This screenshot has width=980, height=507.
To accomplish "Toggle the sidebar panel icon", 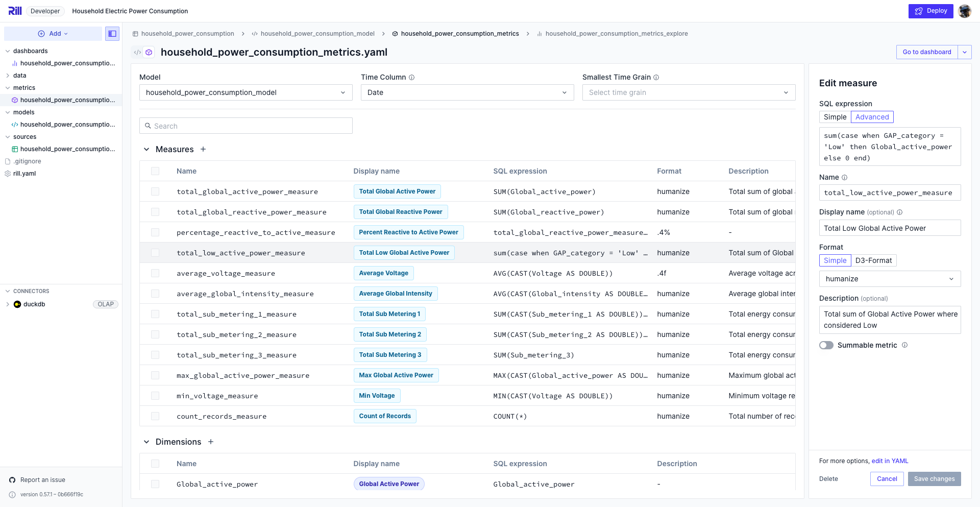I will click(x=112, y=34).
